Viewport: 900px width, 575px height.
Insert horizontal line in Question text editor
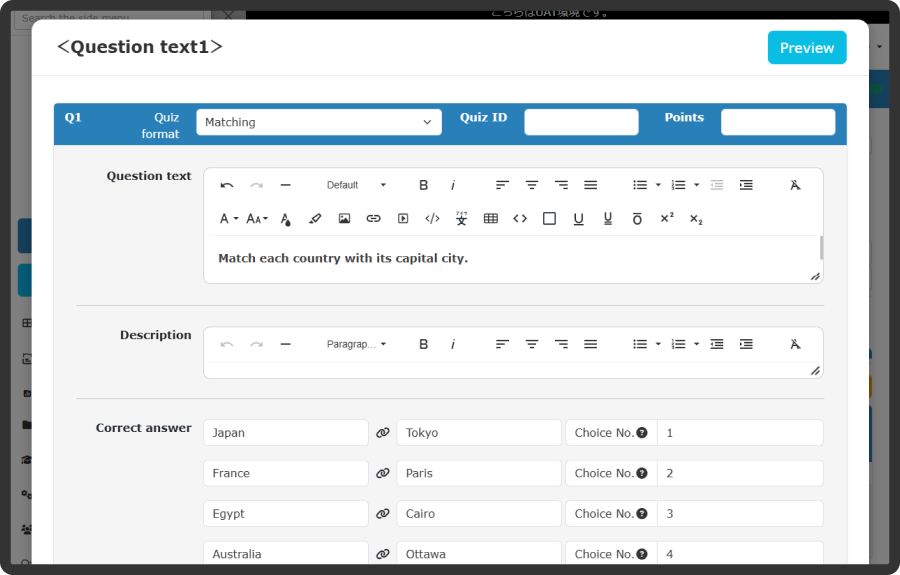285,185
